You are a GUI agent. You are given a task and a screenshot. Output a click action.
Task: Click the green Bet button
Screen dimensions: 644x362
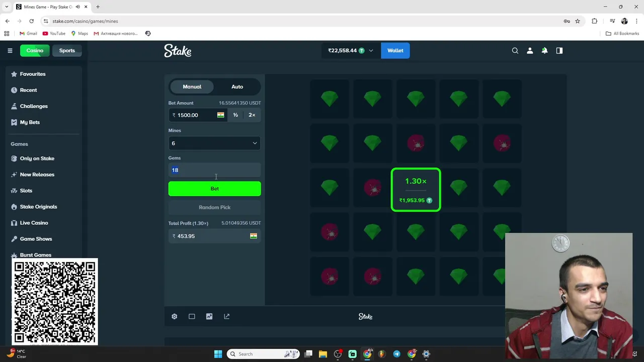[x=214, y=189]
